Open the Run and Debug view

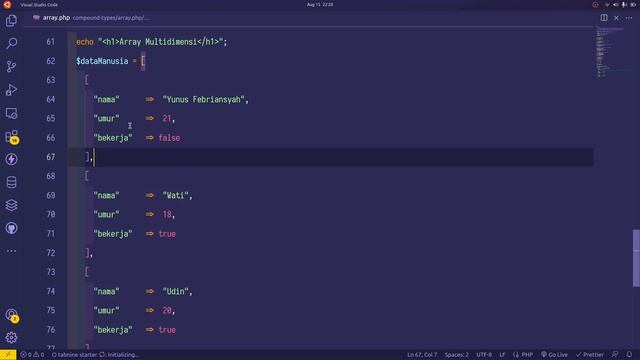coord(11,90)
